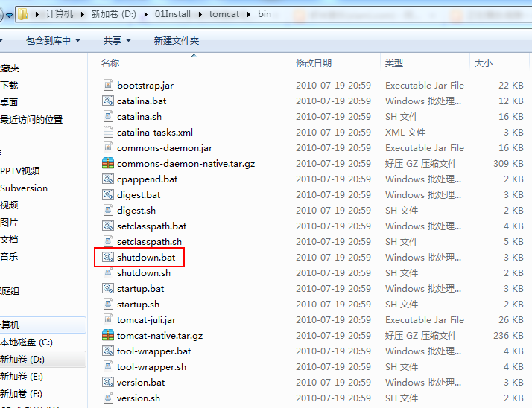Click the folder icon in address bar
The image size is (532, 408).
click(x=23, y=14)
